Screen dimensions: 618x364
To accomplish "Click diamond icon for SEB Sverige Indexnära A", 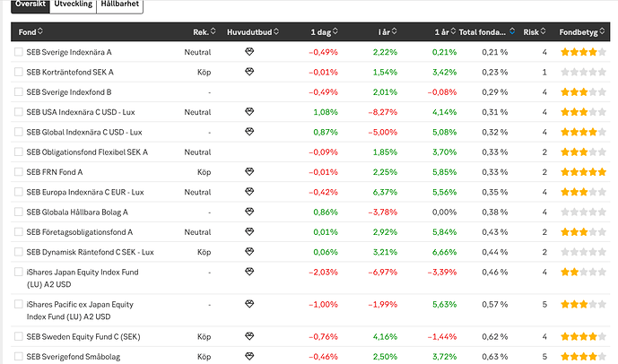I will (x=249, y=52).
